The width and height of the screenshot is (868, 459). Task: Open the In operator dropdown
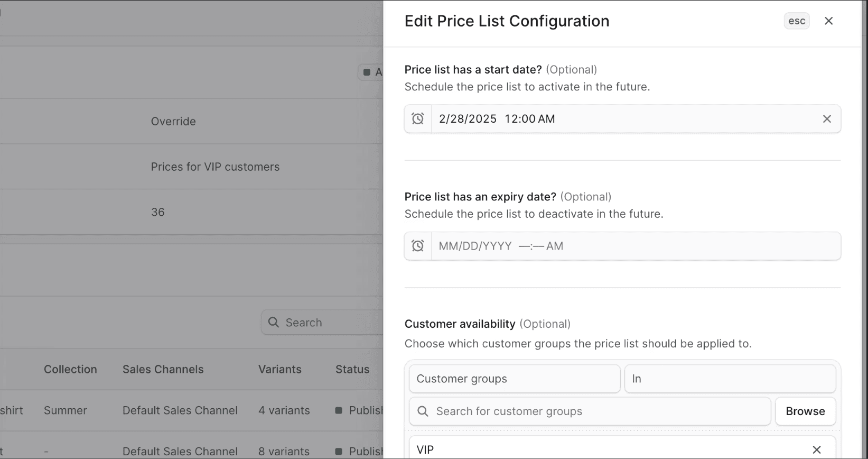click(730, 379)
